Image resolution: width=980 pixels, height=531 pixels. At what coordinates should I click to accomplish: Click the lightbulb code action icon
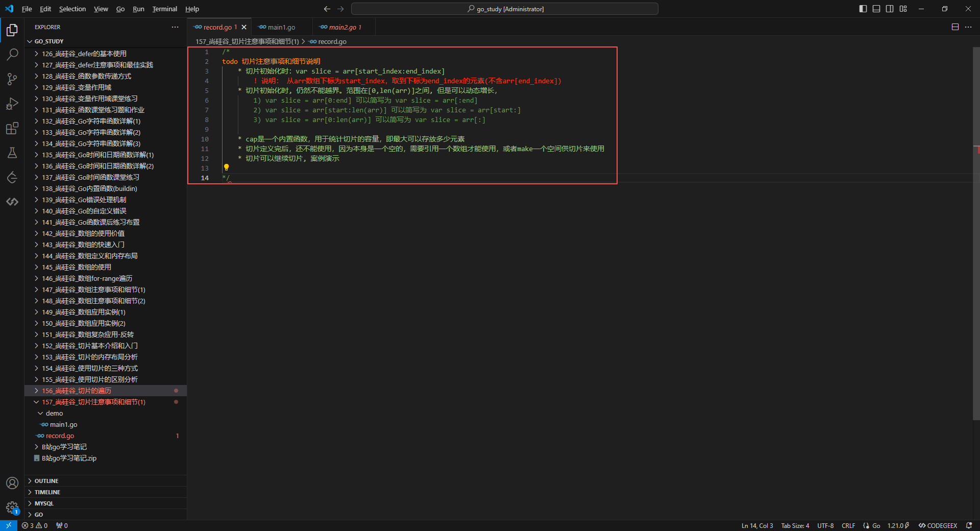click(x=226, y=167)
